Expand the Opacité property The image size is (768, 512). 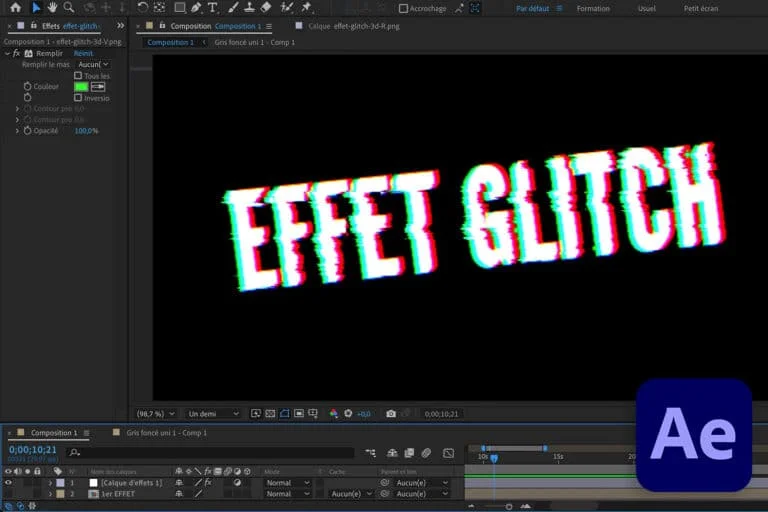[x=18, y=131]
